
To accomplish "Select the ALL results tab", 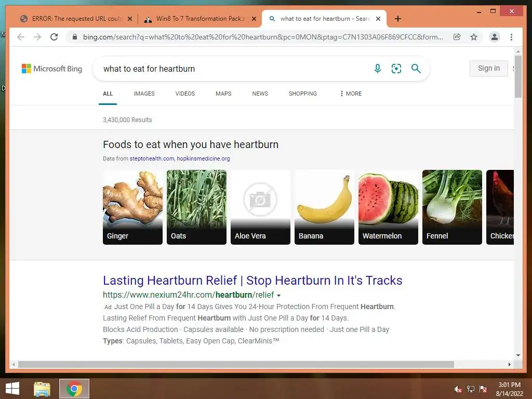I will (x=108, y=94).
